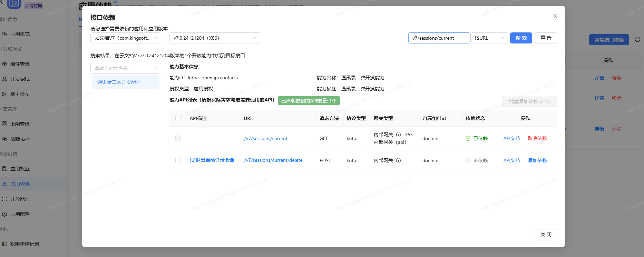Click the 开发调试 bug icon

tap(4, 79)
